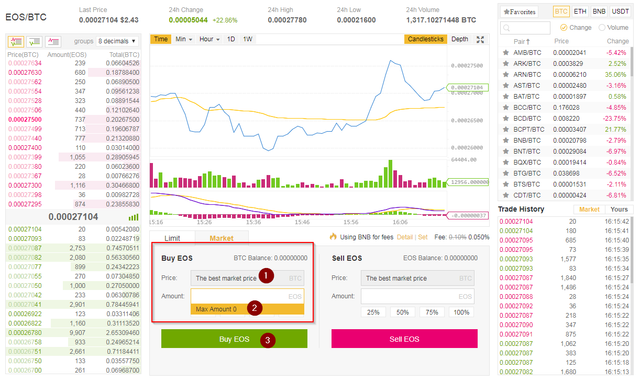Image resolution: width=640 pixels, height=383 pixels.
Task: Sort pair list by Price column
Action: pyautogui.click(x=561, y=41)
